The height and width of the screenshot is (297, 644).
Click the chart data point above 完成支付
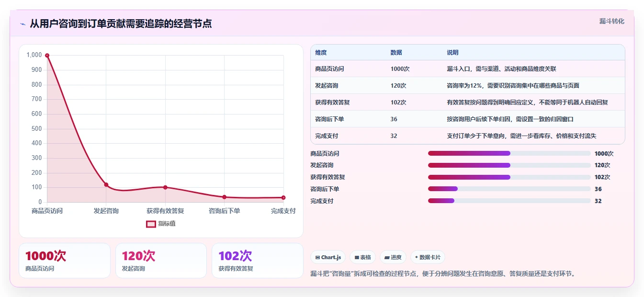pos(283,197)
